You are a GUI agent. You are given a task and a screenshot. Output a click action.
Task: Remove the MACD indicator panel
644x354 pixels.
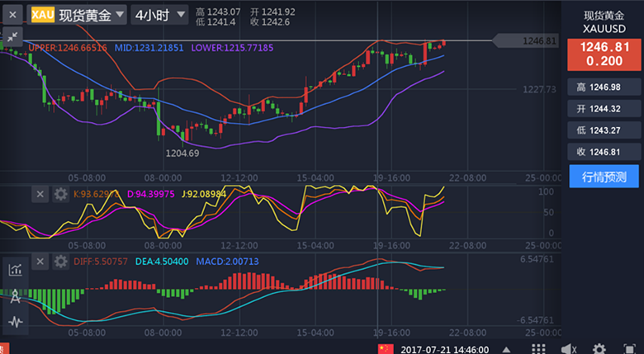tap(40, 262)
